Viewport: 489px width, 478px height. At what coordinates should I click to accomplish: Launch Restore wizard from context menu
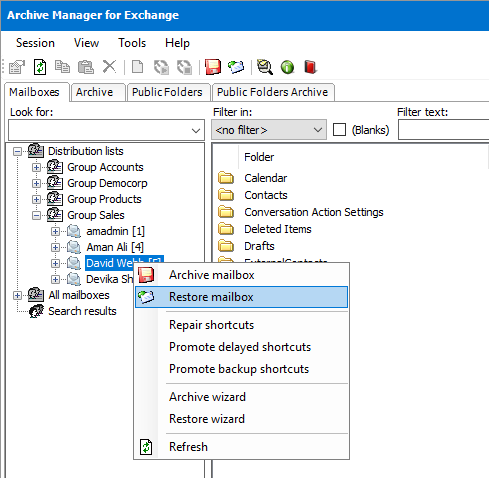tap(242, 419)
